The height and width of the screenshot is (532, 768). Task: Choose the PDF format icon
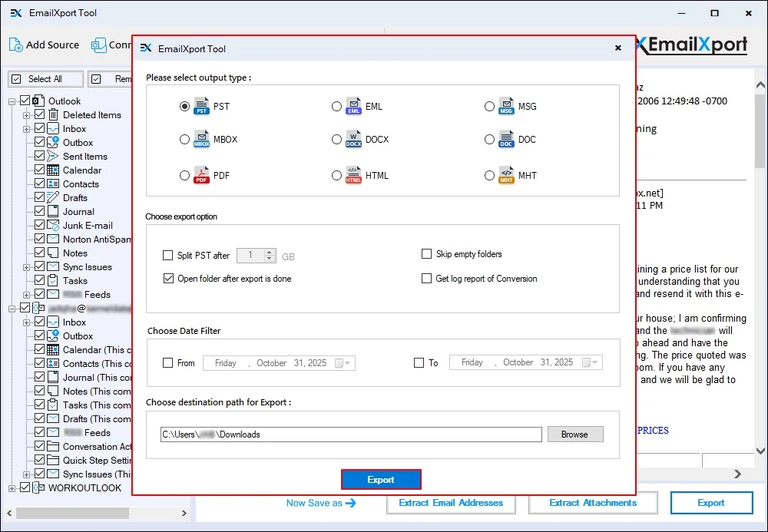click(x=201, y=175)
